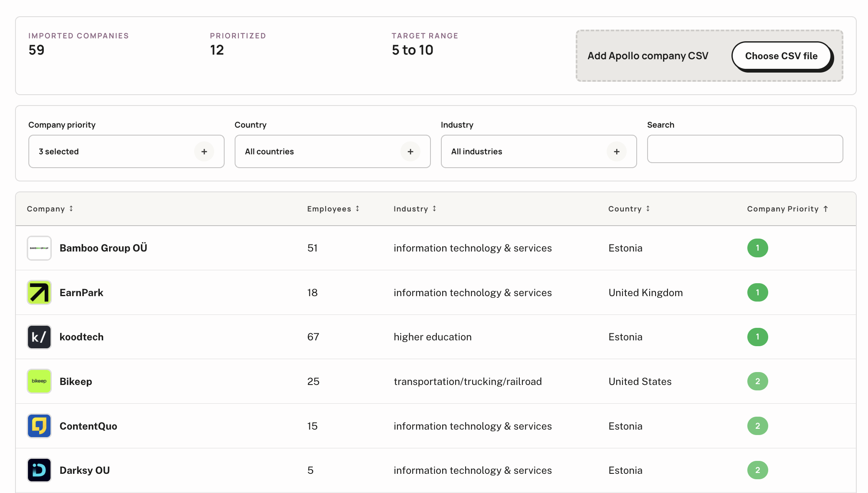Click priority badge 1 for koodtech

[758, 337]
